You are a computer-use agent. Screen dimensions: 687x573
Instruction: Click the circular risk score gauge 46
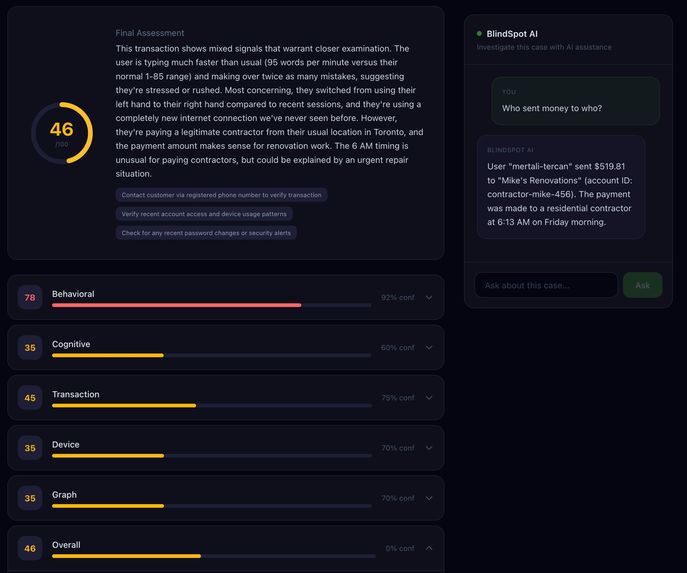[62, 133]
